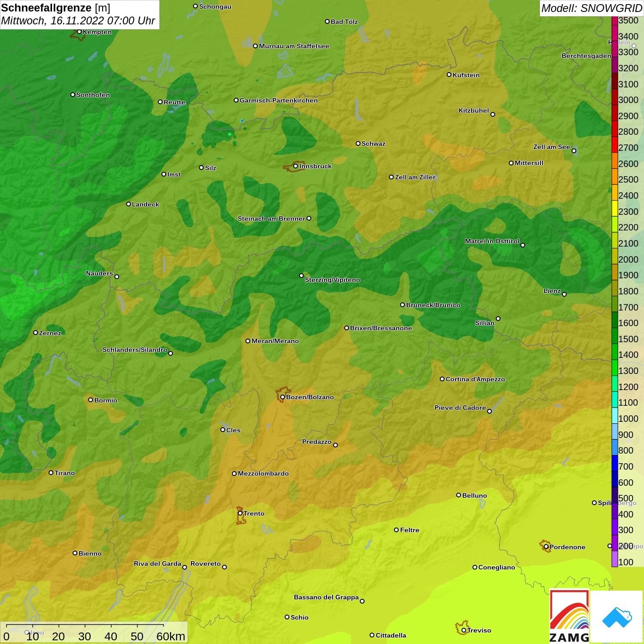Viewport: 644px width, 644px height.
Task: Click the Kempten city marker dot
Action: click(79, 32)
